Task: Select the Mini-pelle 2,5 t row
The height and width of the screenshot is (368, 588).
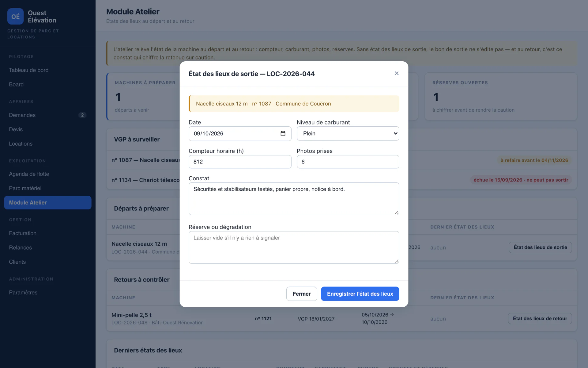Action: pos(341,319)
